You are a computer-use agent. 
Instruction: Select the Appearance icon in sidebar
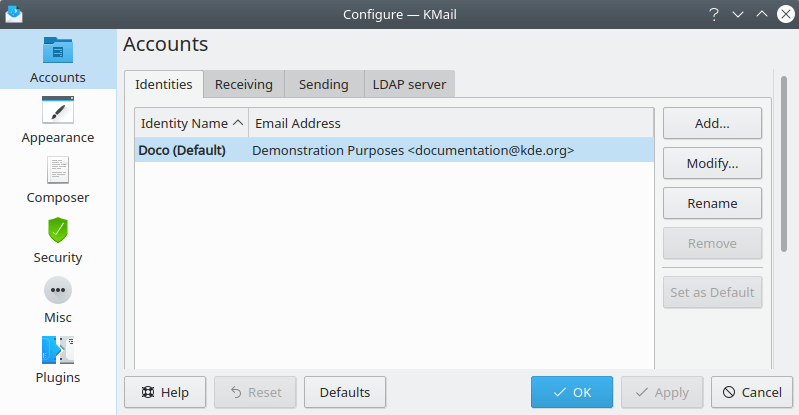point(58,110)
